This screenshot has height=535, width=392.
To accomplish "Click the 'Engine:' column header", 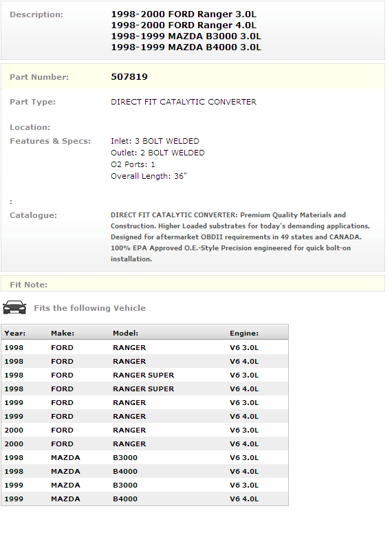I will (x=244, y=333).
